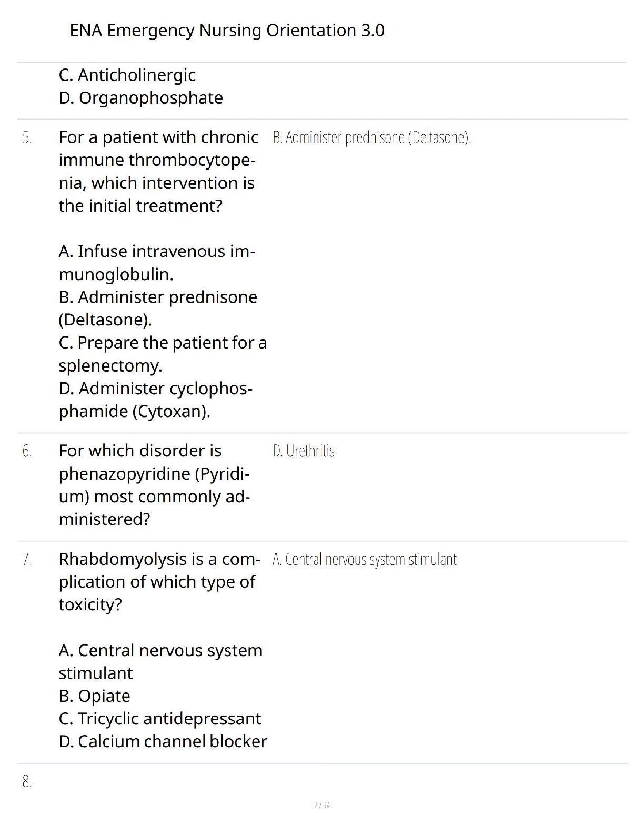Select option B. Administer prednisone (Deltasone) in list

pyautogui.click(x=158, y=309)
